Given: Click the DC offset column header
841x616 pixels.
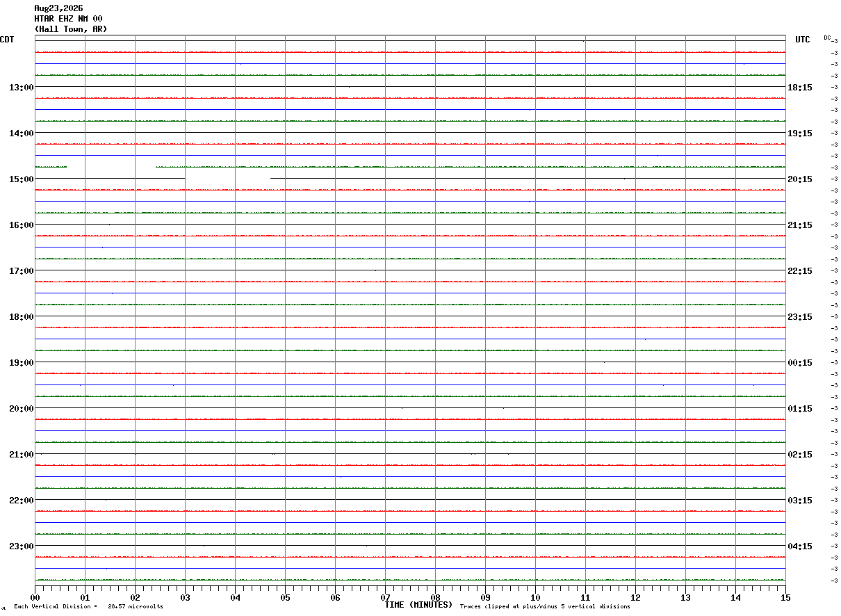Looking at the screenshot, I should [827, 38].
